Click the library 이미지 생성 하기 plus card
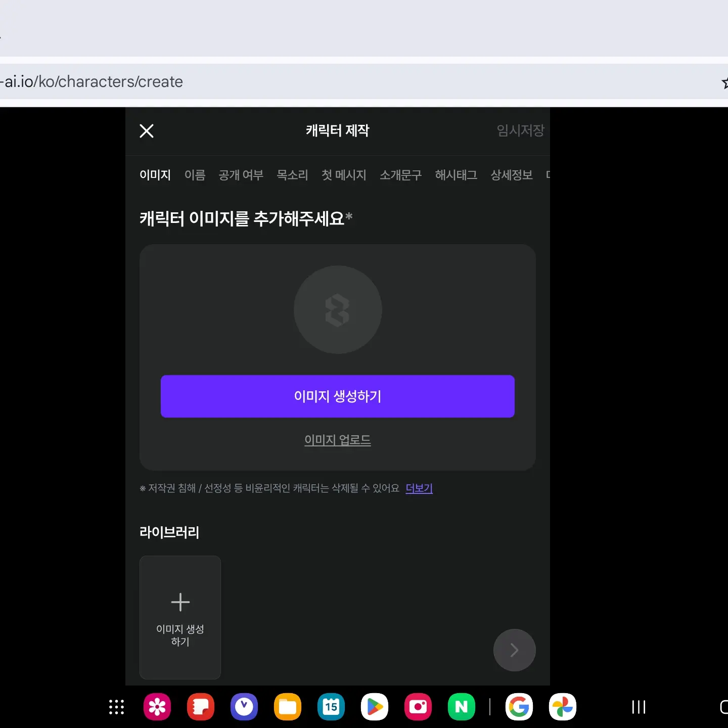Screen dimensions: 728x728 pos(180,617)
